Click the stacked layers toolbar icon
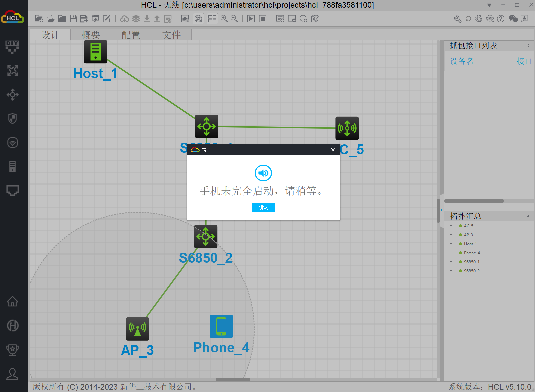The image size is (535, 392). point(136,19)
